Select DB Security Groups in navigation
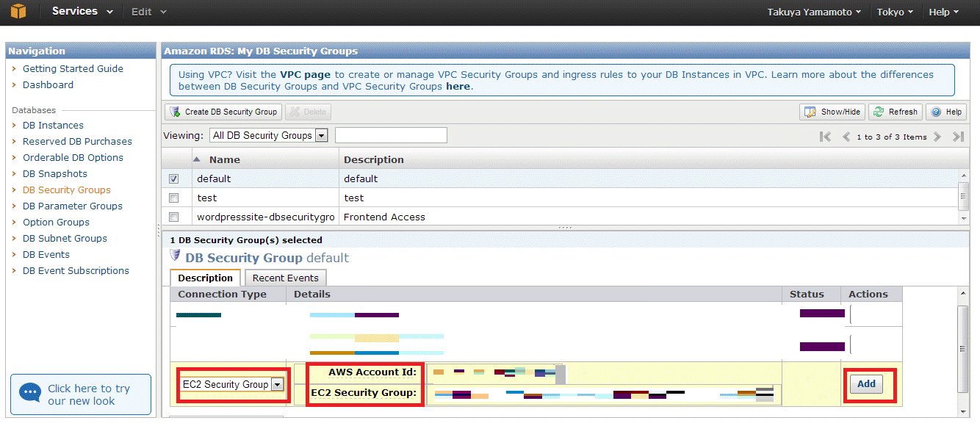This screenshot has width=980, height=426. click(67, 190)
